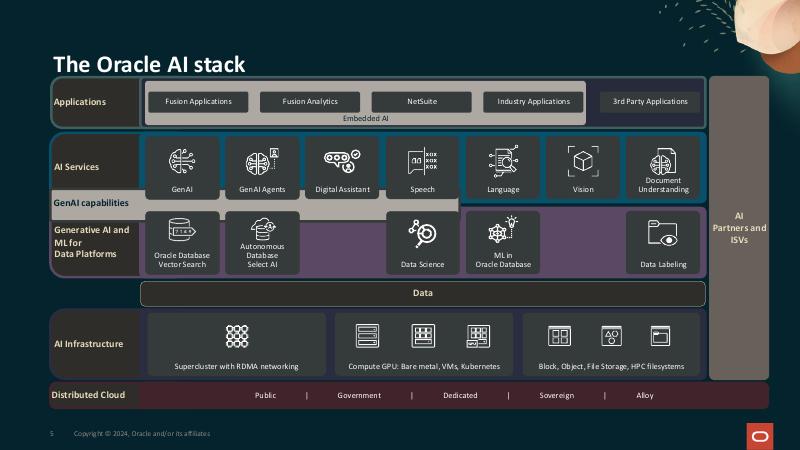Screen dimensions: 800x450
Task: Click the Alloy cloud option
Action: coord(645,395)
